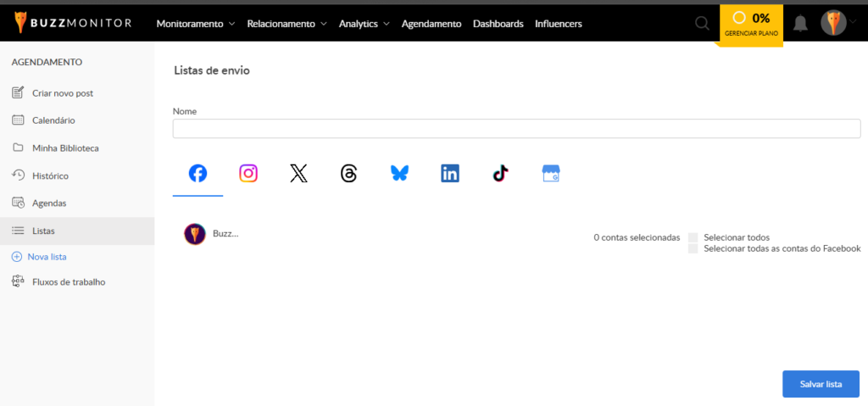Click the Nova lista link
This screenshot has width=868, height=406.
47,256
